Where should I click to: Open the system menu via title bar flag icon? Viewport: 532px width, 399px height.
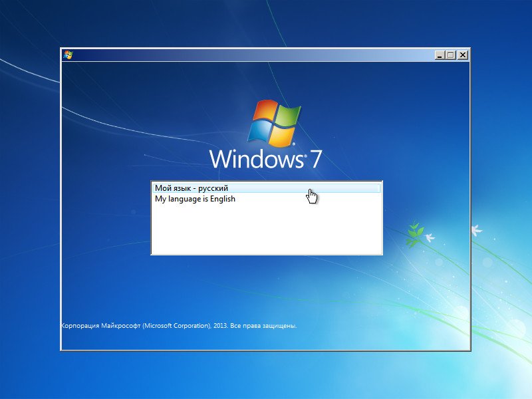tap(68, 55)
